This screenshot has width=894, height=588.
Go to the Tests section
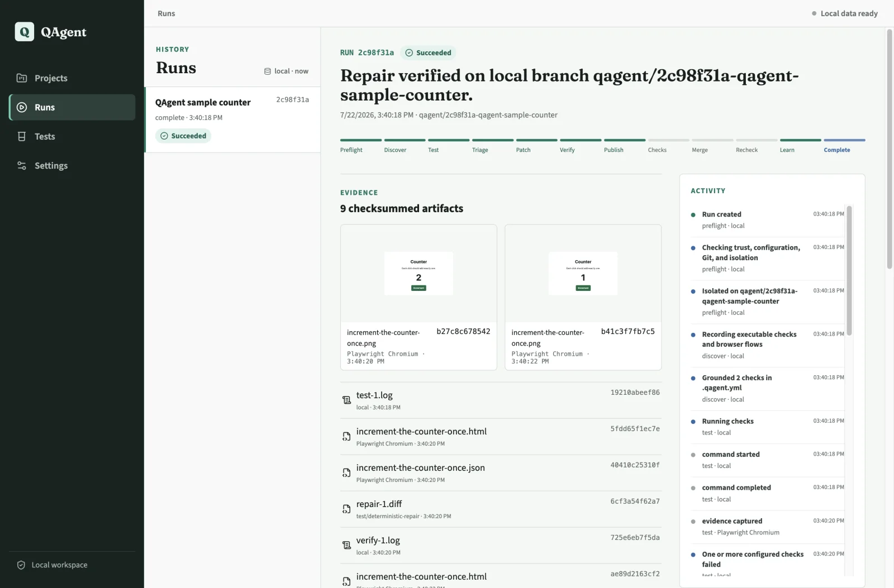click(72, 136)
